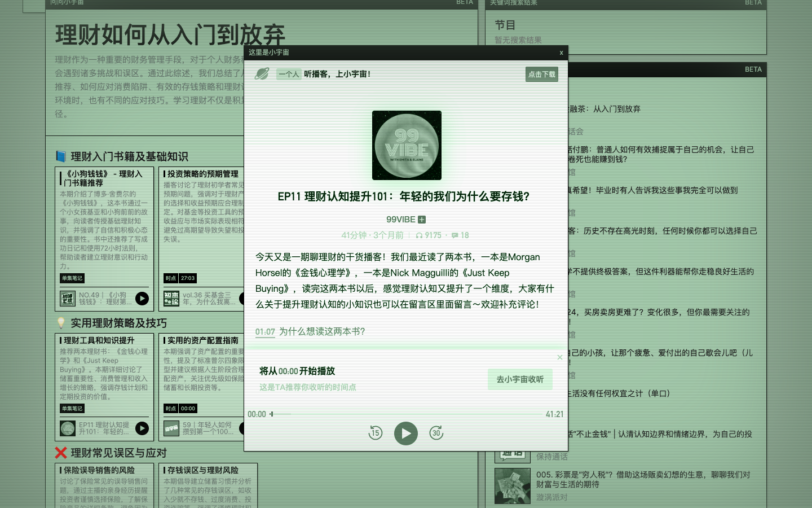Open the 99VIBE podcast name link

click(400, 220)
